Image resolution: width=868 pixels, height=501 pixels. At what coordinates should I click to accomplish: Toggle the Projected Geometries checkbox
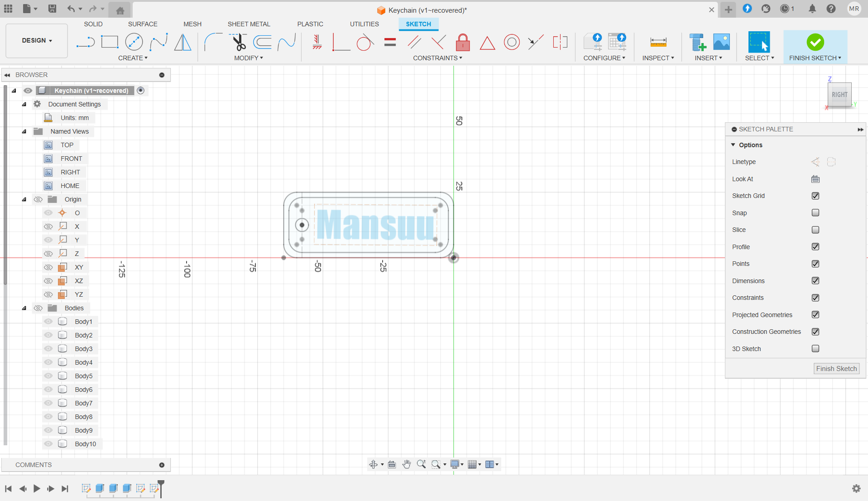pos(815,314)
